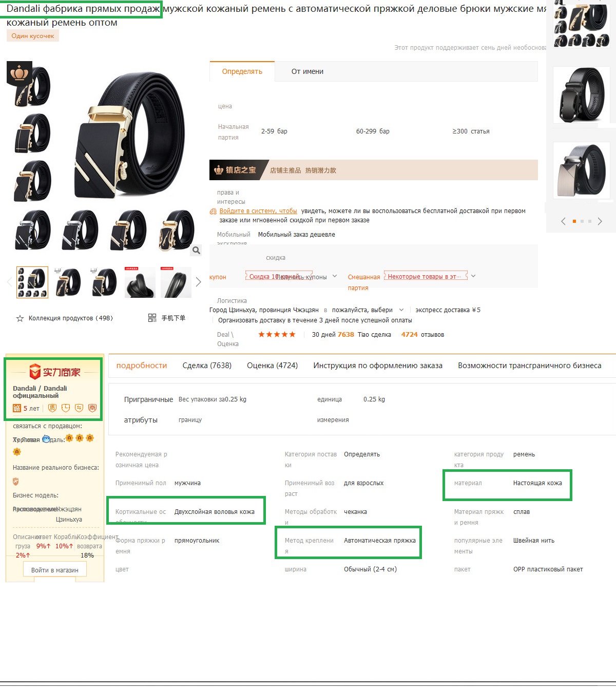Click the previous arrow in thumbnail strip

(x=9, y=282)
